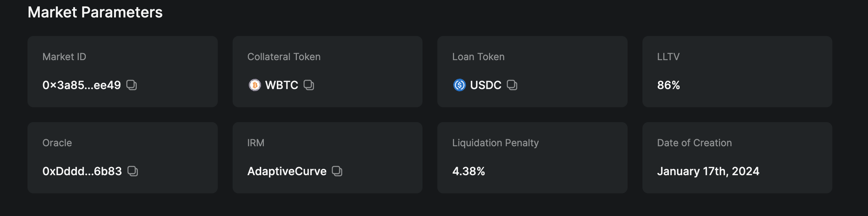Click the Market Parameters heading
The image size is (868, 216).
[96, 12]
